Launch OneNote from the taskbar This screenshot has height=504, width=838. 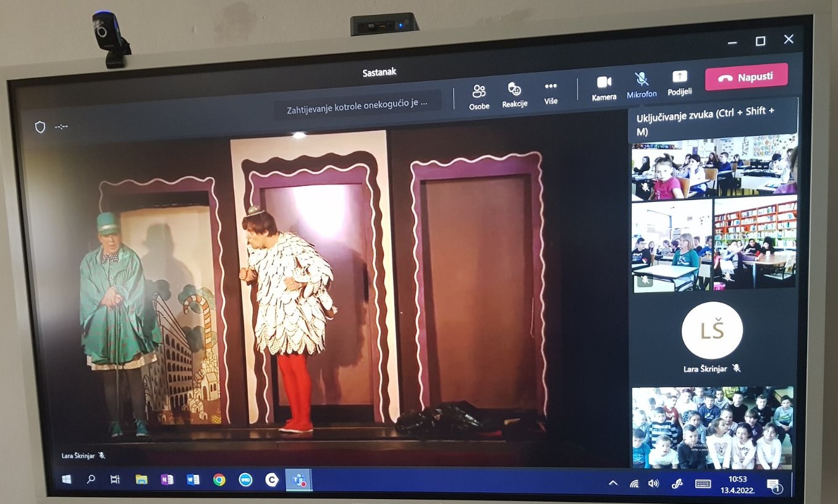pyautogui.click(x=167, y=479)
